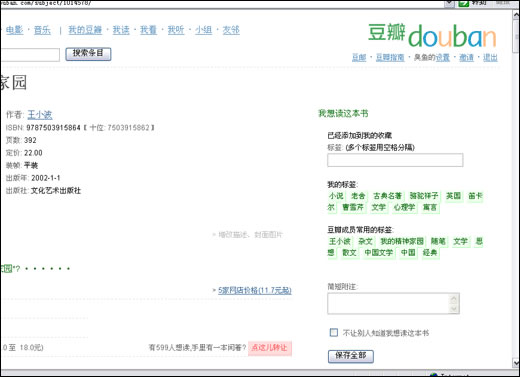Add my tag 心理学
The image size is (520, 377).
click(404, 207)
